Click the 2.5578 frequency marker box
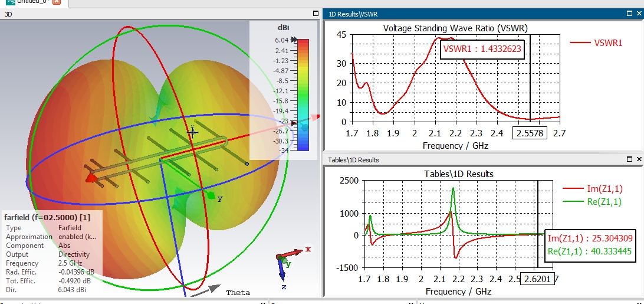This screenshot has height=304, width=644. (530, 133)
